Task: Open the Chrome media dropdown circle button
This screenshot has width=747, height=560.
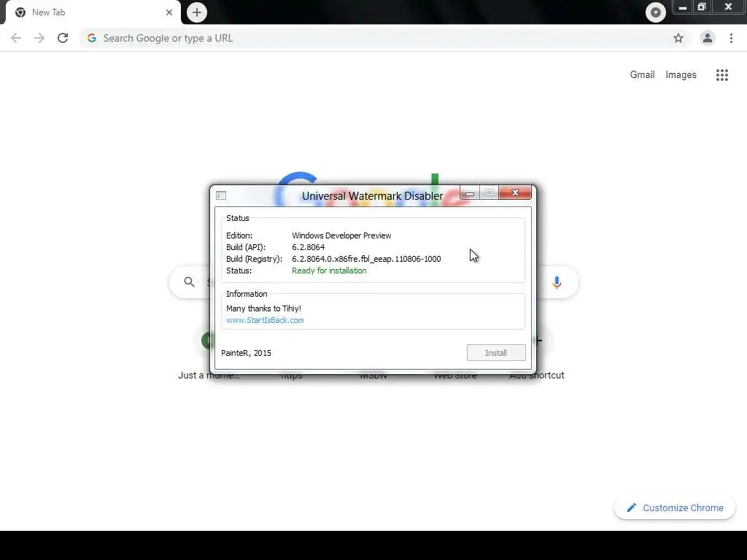Action: 656,12
